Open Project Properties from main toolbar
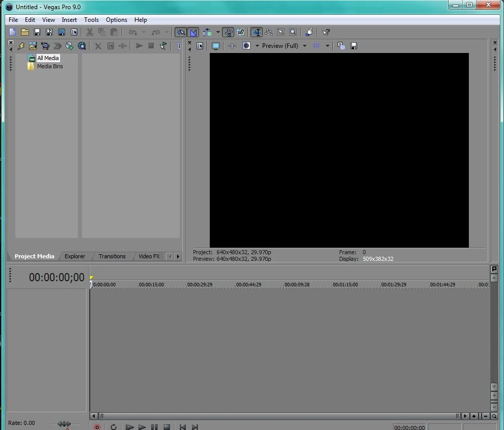 click(74, 32)
